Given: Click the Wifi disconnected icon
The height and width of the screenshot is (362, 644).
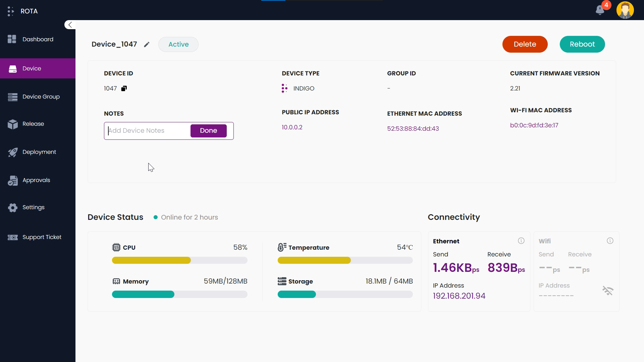Looking at the screenshot, I should click(607, 291).
